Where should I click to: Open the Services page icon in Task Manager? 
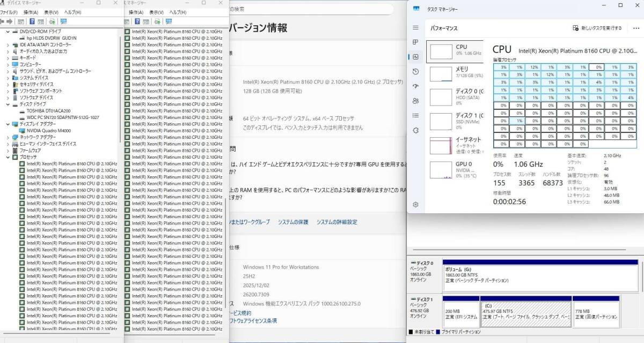(x=415, y=130)
